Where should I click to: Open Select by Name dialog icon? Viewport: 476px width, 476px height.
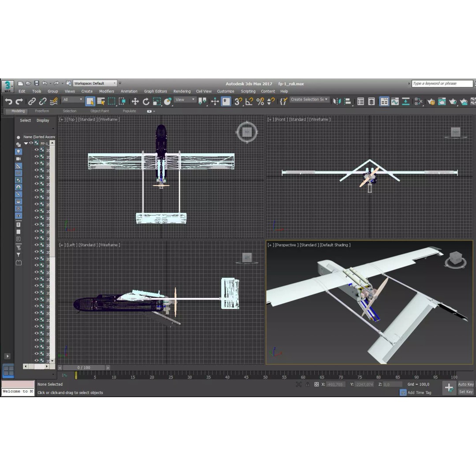pyautogui.click(x=100, y=101)
